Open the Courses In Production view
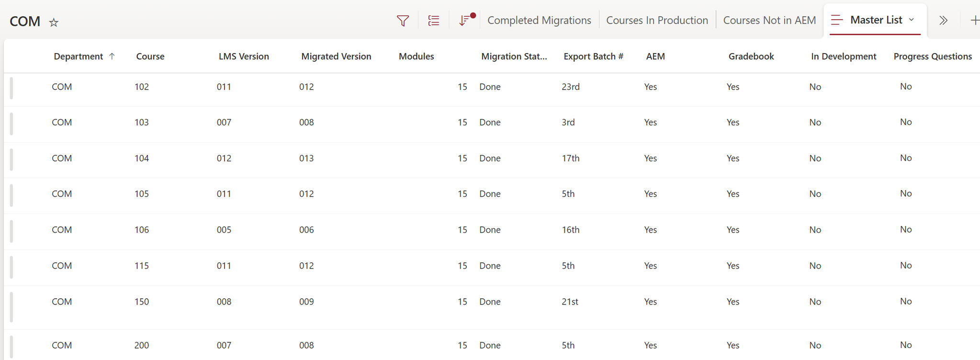This screenshot has width=980, height=360. pyautogui.click(x=657, y=21)
